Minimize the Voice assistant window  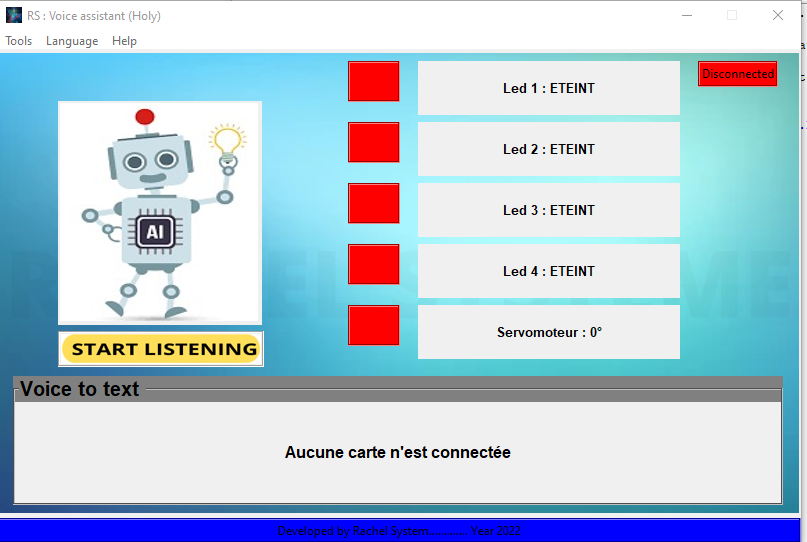click(x=687, y=15)
